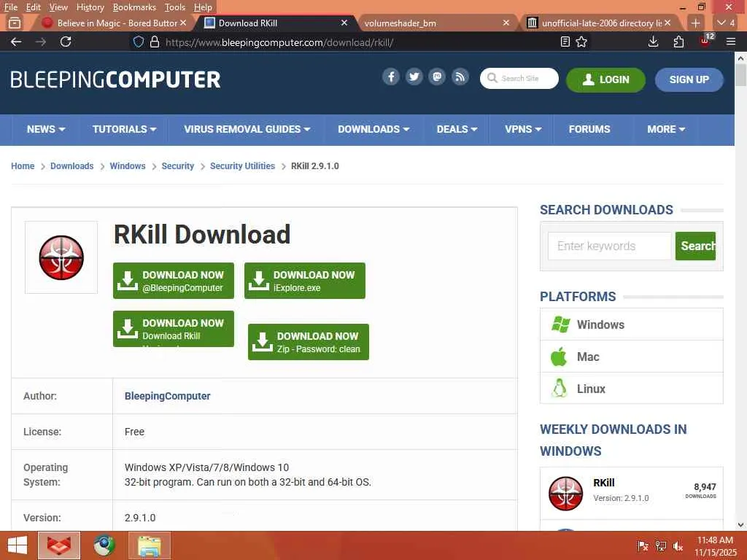Screen dimensions: 747x560
Task: Open the File menu
Action: [x=10, y=7]
